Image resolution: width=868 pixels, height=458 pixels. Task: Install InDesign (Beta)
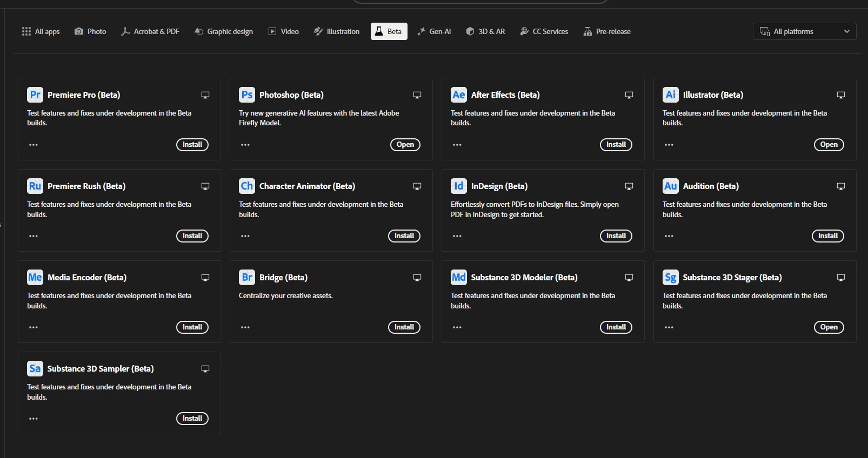(616, 236)
